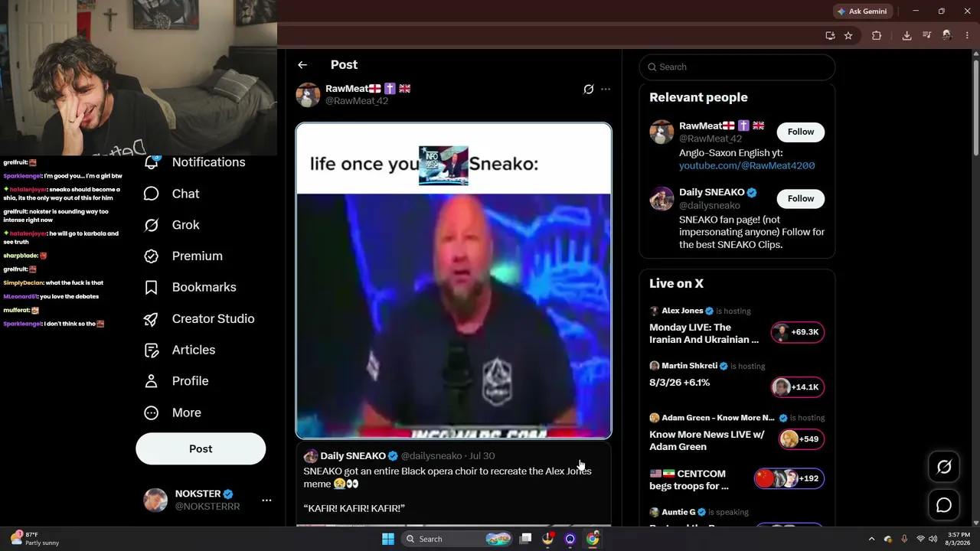The height and width of the screenshot is (551, 980).
Task: Open Chrome Extensions puzzle icon
Action: click(x=877, y=35)
